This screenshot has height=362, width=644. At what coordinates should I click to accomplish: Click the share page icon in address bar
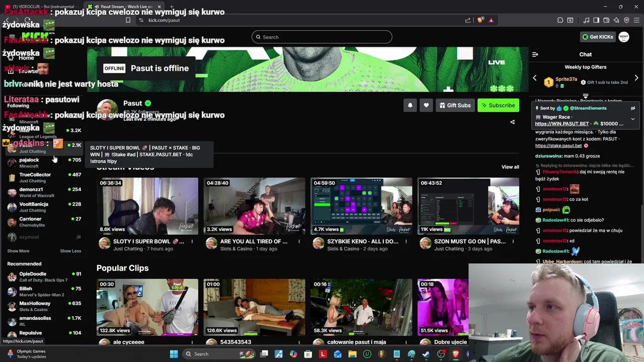468,20
